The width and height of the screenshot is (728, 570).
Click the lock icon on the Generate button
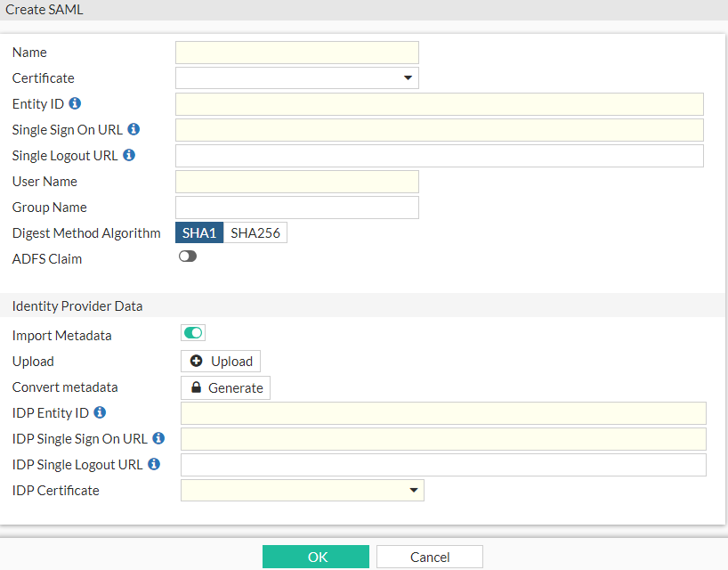pyautogui.click(x=196, y=387)
